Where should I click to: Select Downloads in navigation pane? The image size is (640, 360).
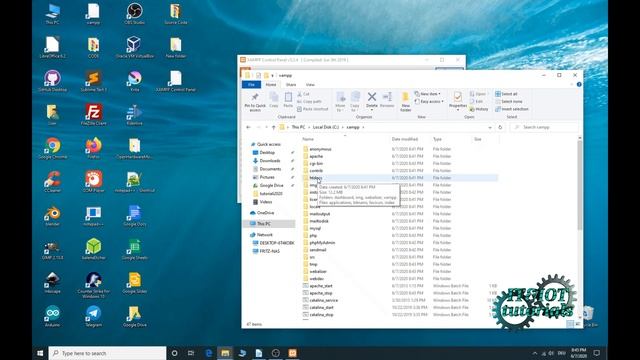[270, 160]
